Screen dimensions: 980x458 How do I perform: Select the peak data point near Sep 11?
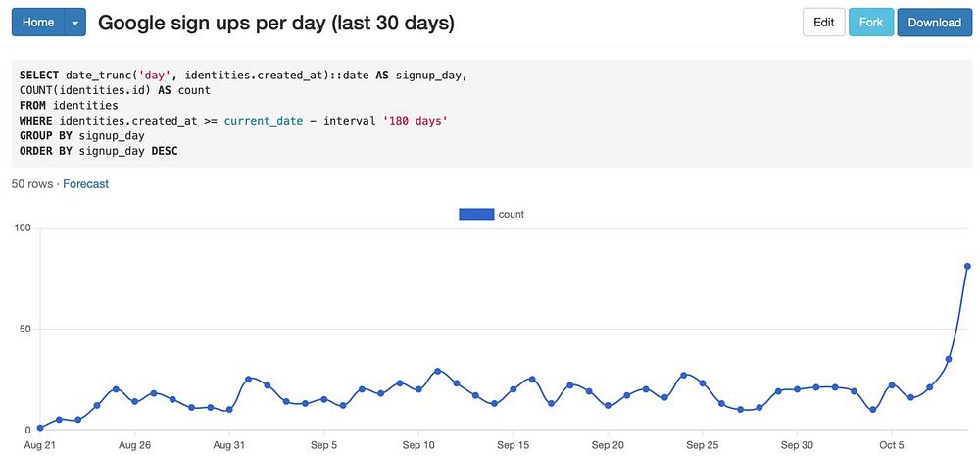(x=438, y=372)
